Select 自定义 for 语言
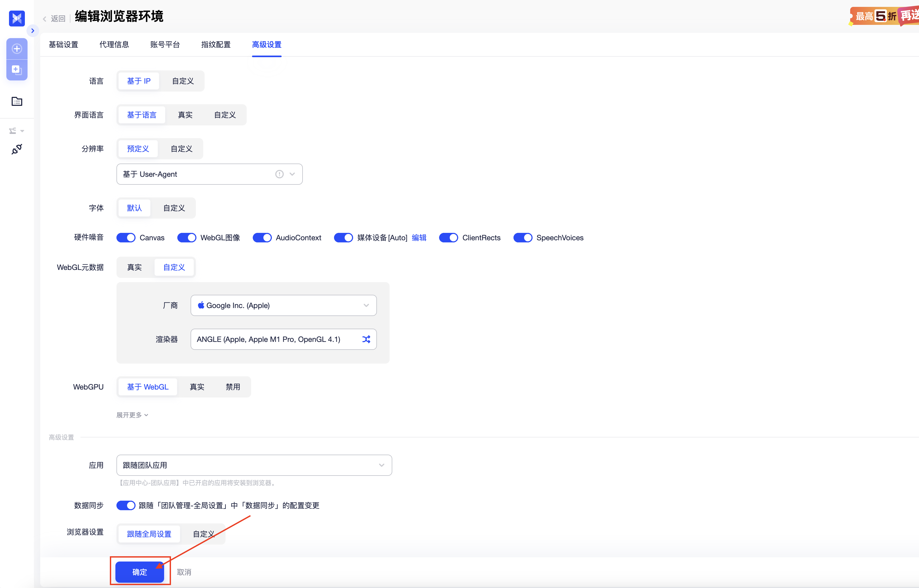 click(x=183, y=81)
